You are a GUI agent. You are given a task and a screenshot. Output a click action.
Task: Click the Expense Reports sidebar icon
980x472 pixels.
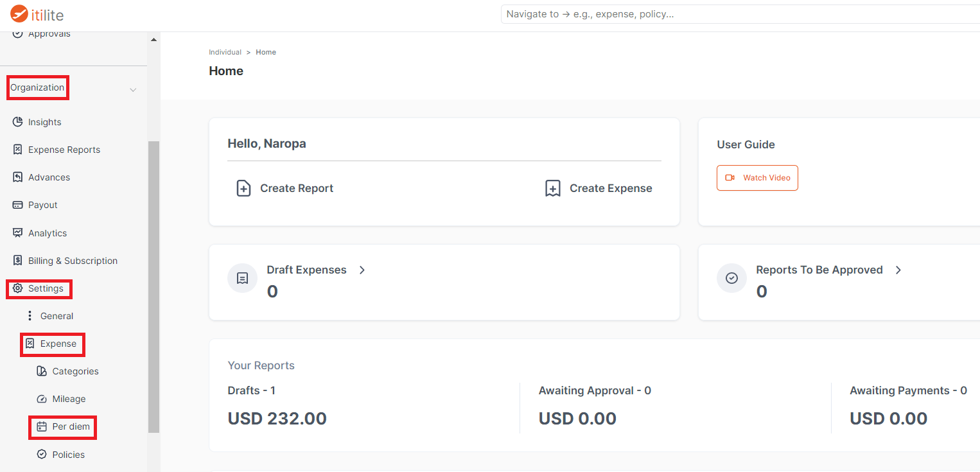click(x=18, y=150)
